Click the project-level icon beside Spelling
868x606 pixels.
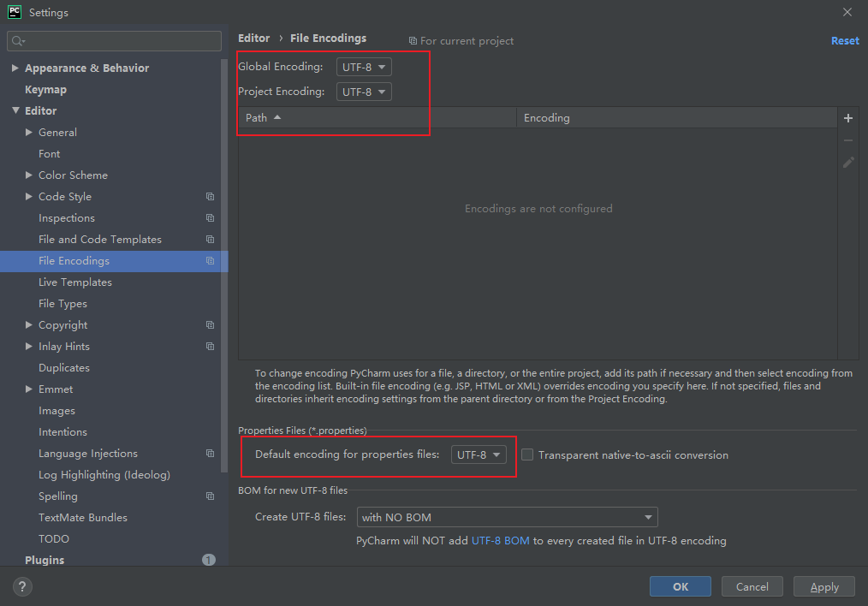(211, 496)
